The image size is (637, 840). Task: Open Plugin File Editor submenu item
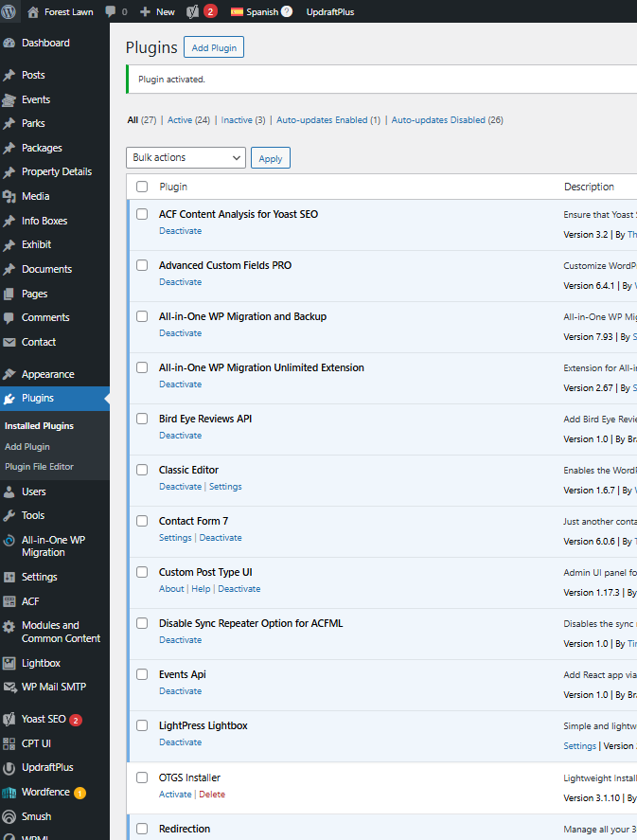pos(39,467)
